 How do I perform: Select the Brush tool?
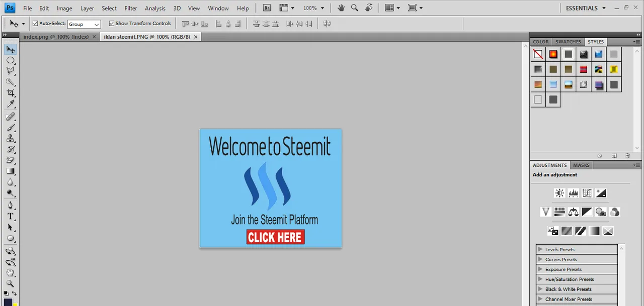tap(10, 128)
